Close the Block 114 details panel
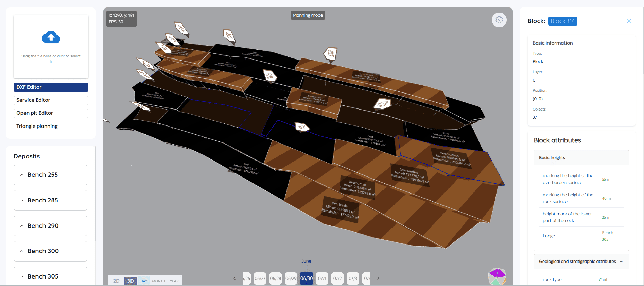 coord(629,21)
